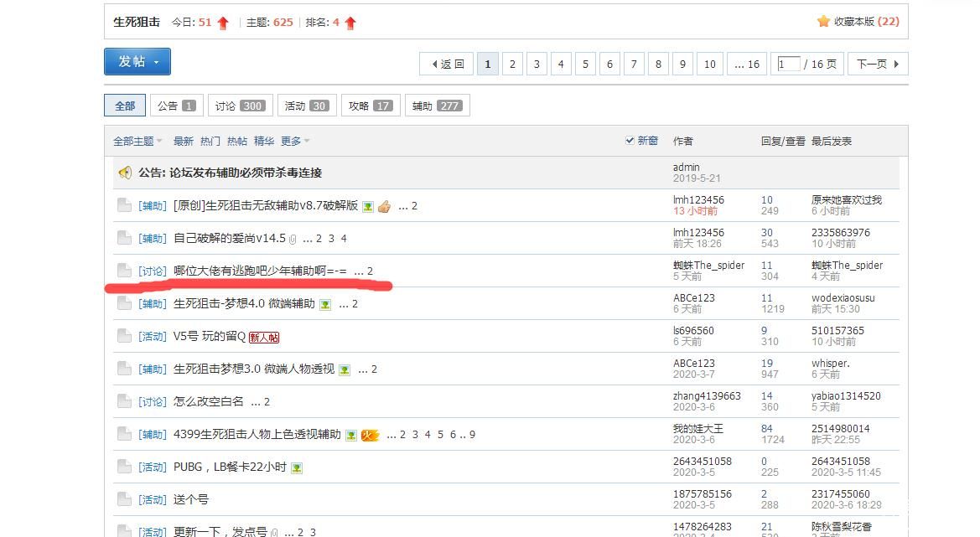
Task: Expand the 全部主题 filter dropdown
Action: [137, 141]
